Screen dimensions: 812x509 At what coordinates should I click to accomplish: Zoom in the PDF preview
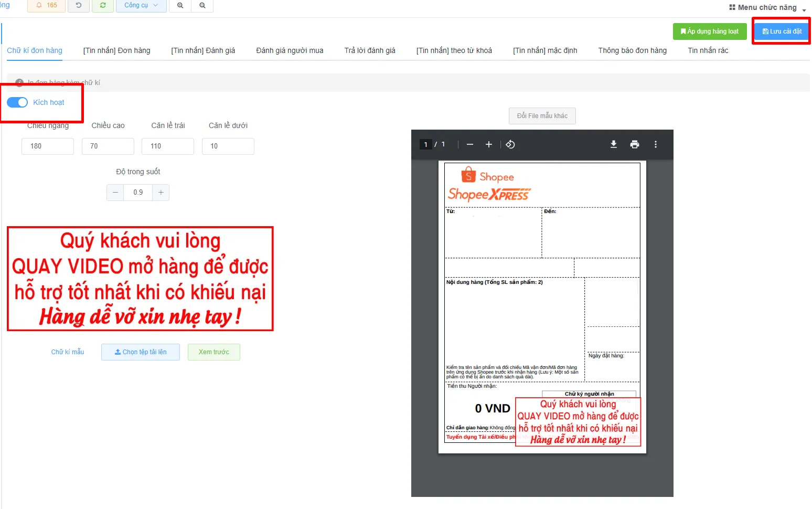coord(489,144)
